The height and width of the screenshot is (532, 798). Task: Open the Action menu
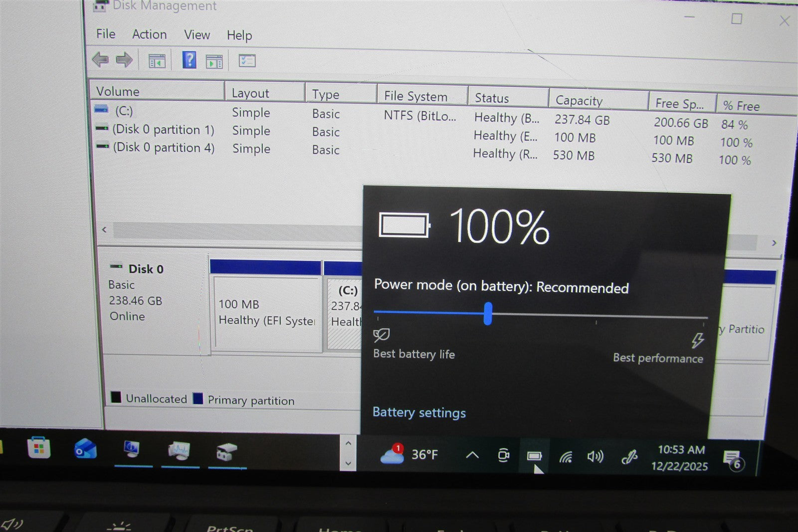click(x=149, y=34)
